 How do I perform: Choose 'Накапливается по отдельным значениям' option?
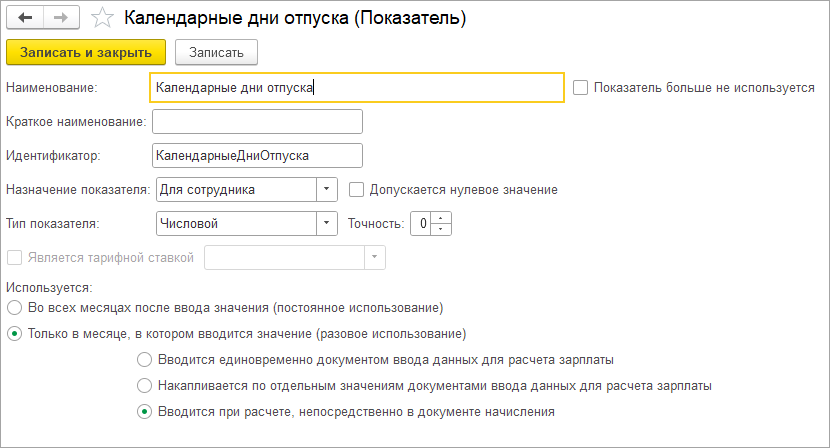coord(145,386)
